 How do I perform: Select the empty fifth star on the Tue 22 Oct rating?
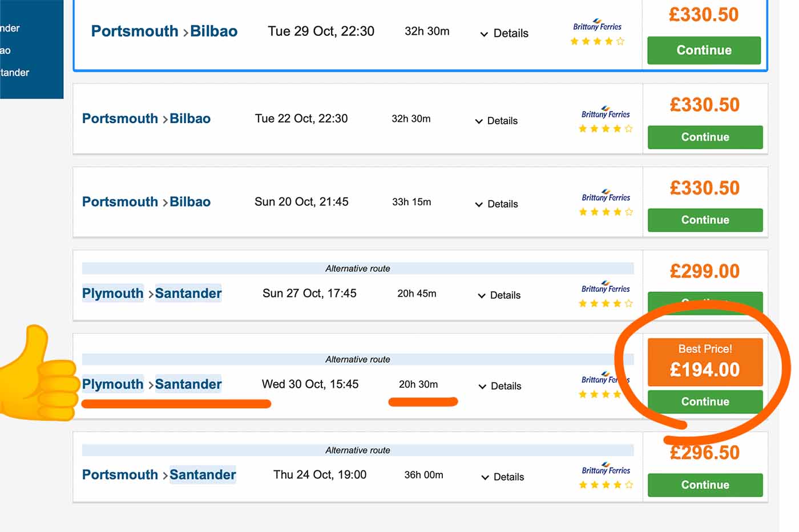pyautogui.click(x=628, y=129)
